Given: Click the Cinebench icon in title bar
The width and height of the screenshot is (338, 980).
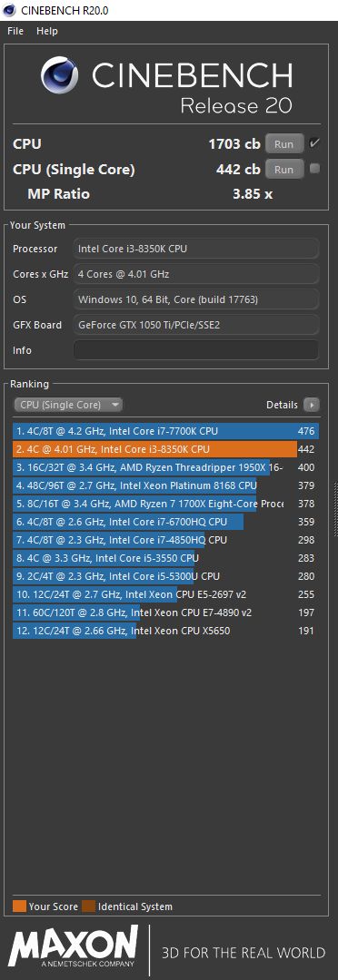Looking at the screenshot, I should tap(9, 10).
